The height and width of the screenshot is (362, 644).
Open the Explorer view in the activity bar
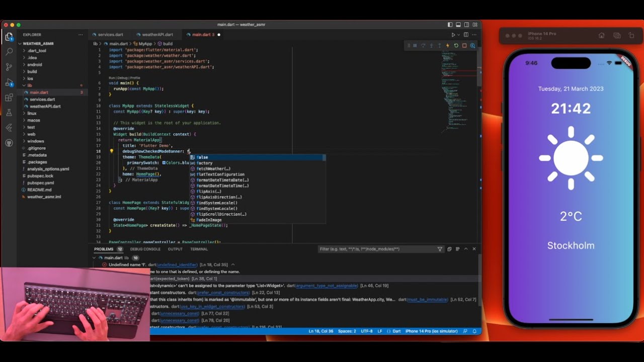(x=9, y=37)
